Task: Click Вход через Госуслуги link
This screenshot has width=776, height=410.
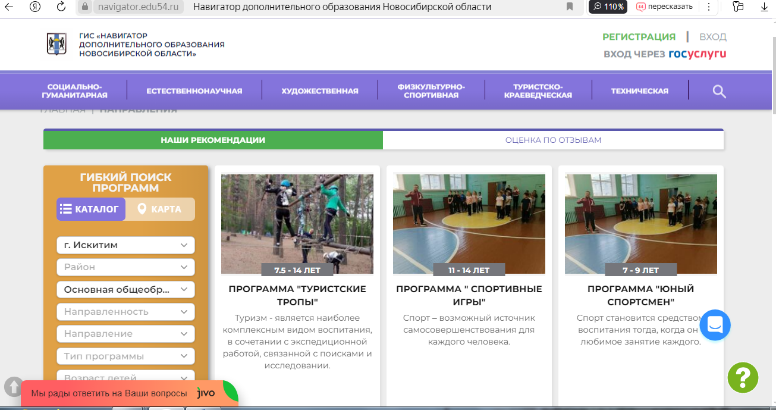Action: [x=665, y=54]
